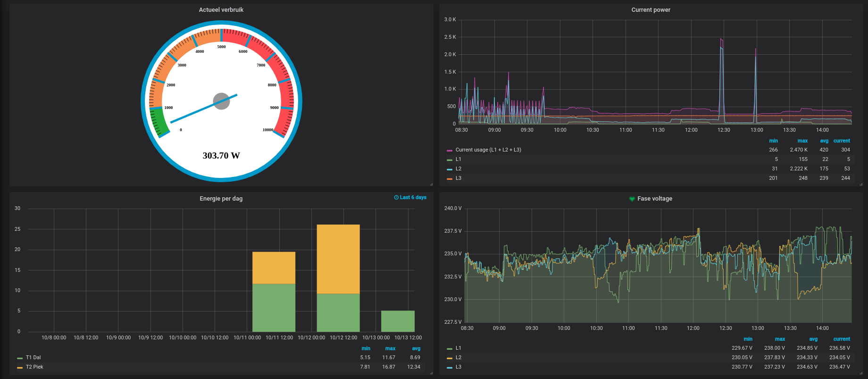Toggle the L3 series in Current power legend

coord(459,178)
